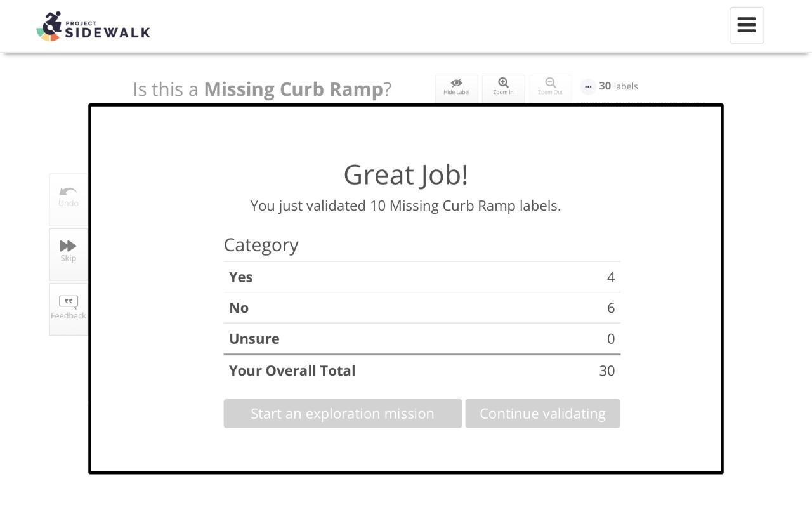Select the No category row
The image size is (812, 531).
pos(422,308)
